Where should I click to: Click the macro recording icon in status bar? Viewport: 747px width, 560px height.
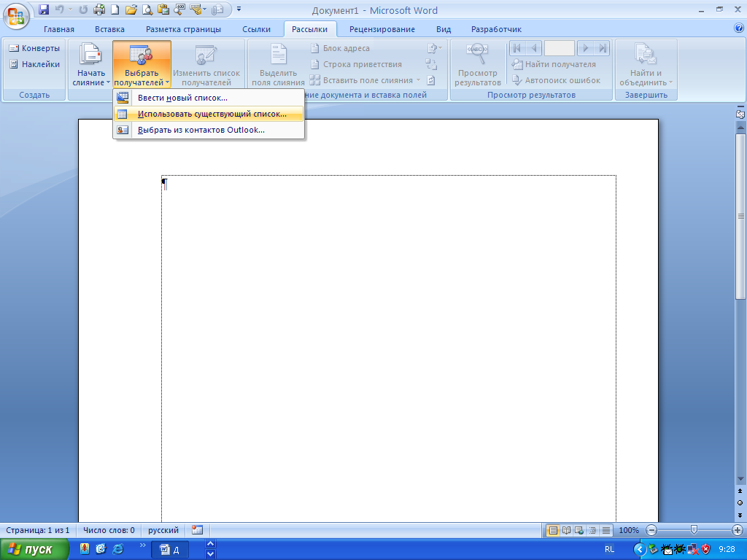[197, 529]
